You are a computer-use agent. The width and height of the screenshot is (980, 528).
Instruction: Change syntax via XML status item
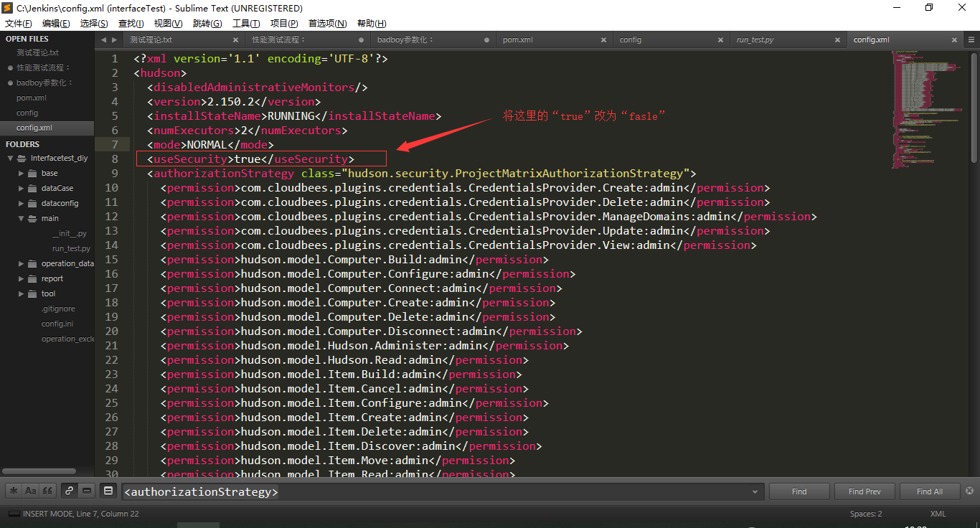coord(938,514)
